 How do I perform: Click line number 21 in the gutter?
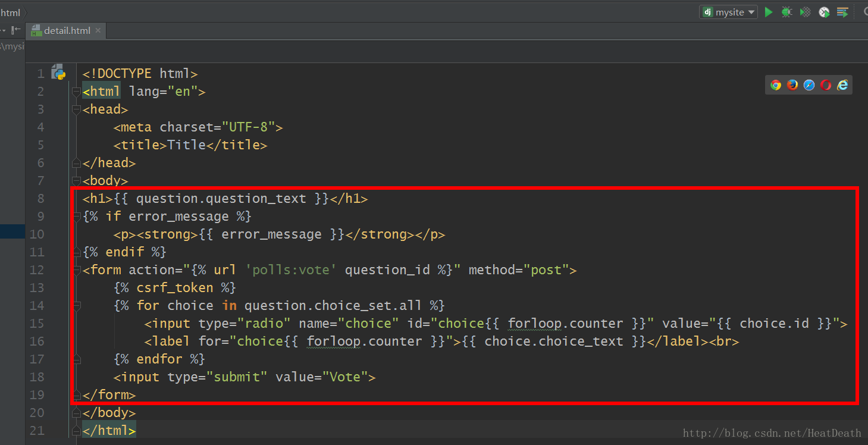tap(37, 431)
